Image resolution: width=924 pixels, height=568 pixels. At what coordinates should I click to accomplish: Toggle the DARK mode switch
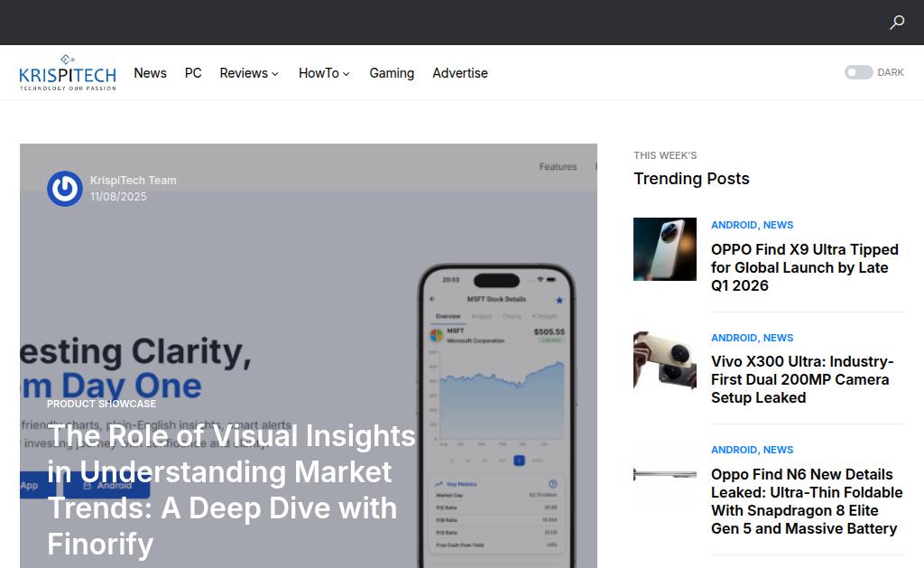858,72
